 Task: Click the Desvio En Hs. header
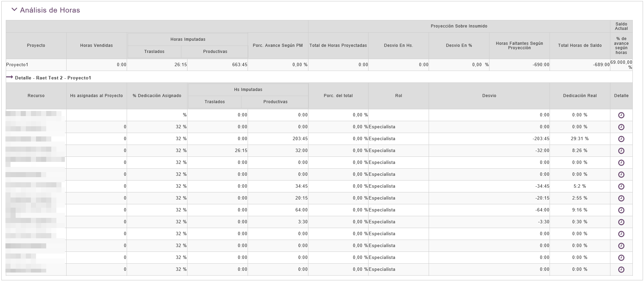(x=398, y=45)
